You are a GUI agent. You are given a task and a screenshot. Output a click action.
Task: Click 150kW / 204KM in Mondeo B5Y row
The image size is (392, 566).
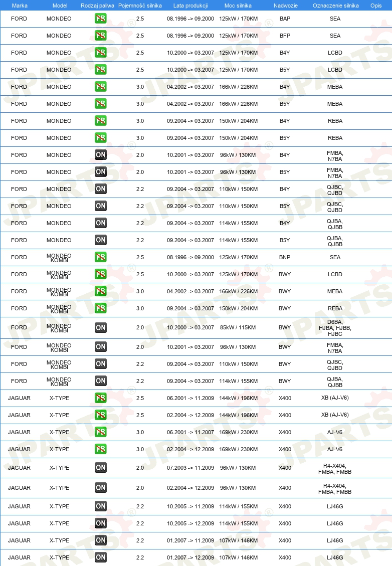[238, 138]
